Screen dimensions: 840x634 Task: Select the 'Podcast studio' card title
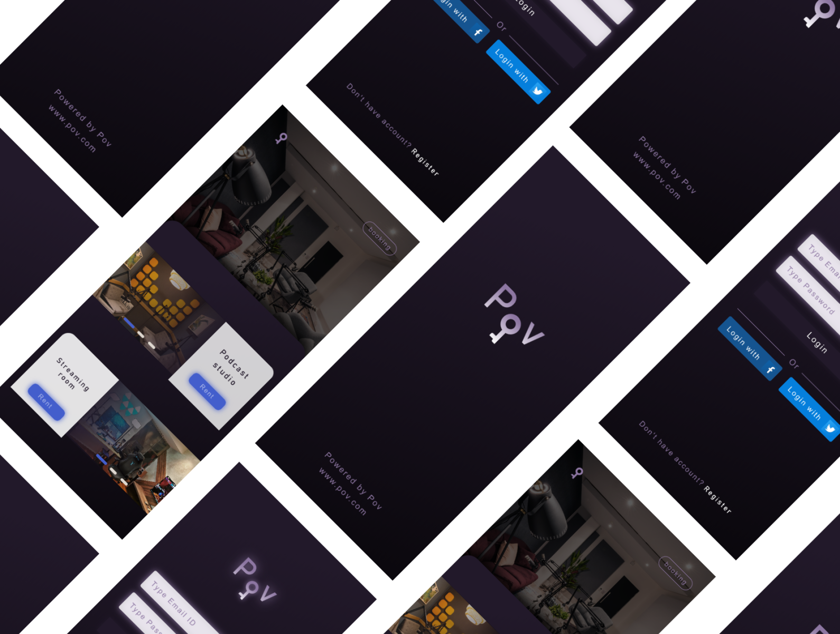point(230,367)
